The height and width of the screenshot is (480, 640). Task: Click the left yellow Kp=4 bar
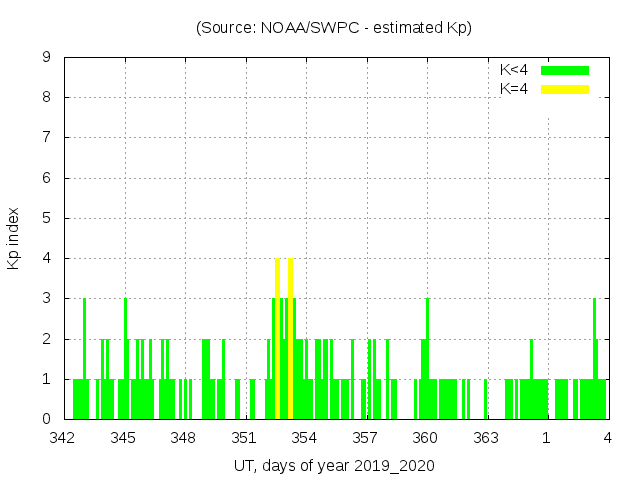[277, 338]
